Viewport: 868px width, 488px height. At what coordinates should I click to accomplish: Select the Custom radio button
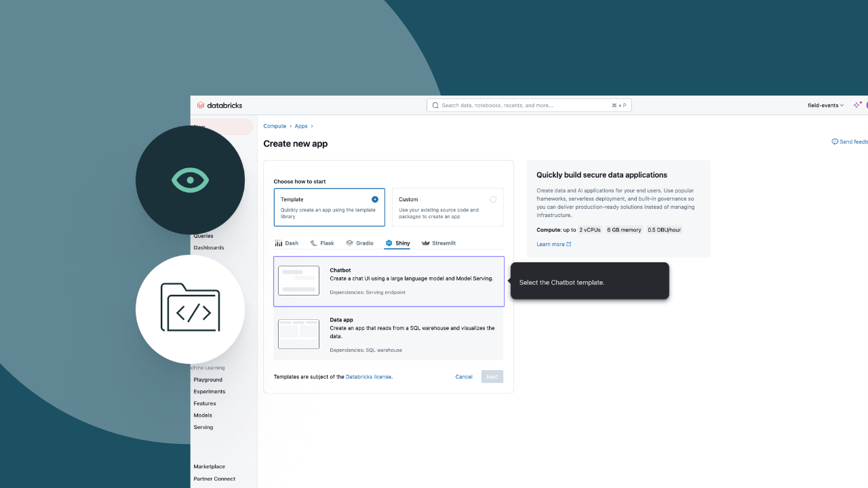pyautogui.click(x=493, y=199)
